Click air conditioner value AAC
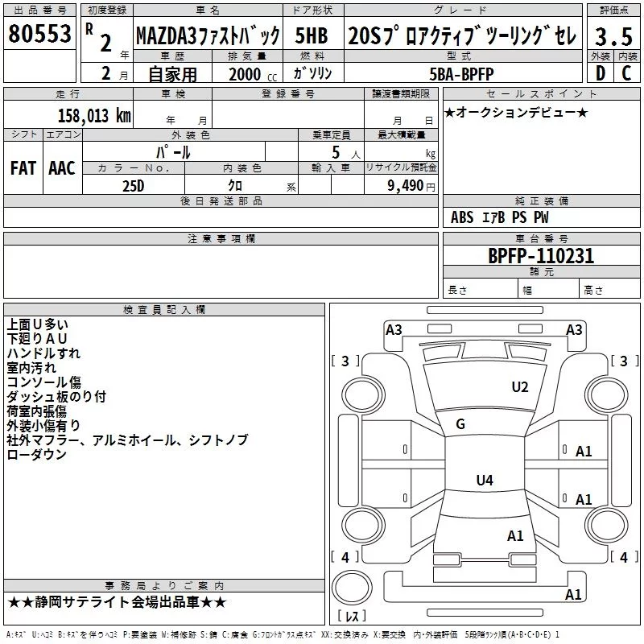The width and height of the screenshot is (644, 644). [x=62, y=168]
